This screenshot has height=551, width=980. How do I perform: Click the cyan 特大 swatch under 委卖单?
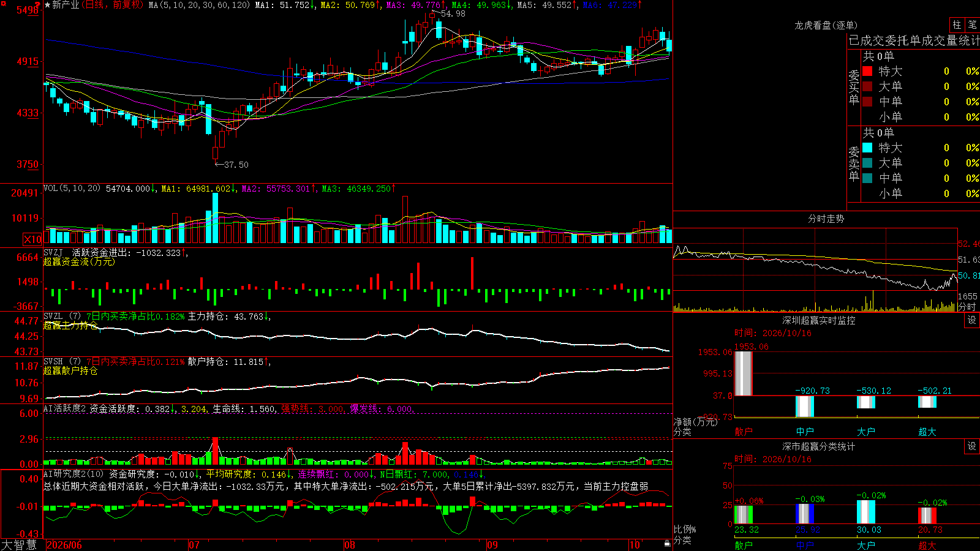(867, 148)
